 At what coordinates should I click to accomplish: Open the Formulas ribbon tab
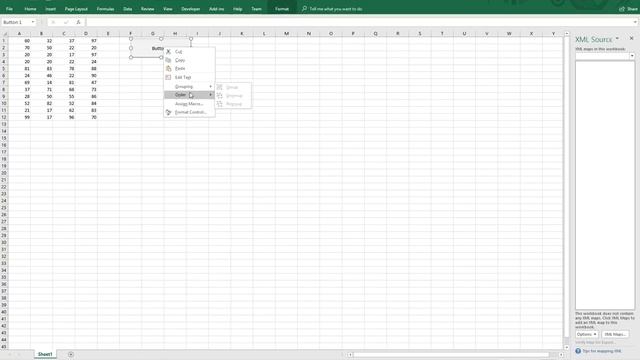[x=105, y=9]
